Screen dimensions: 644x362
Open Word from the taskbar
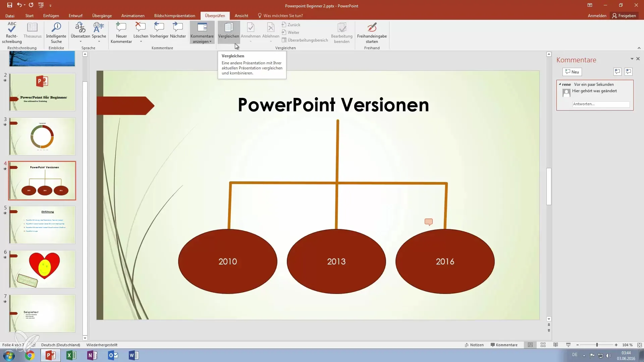(133, 355)
